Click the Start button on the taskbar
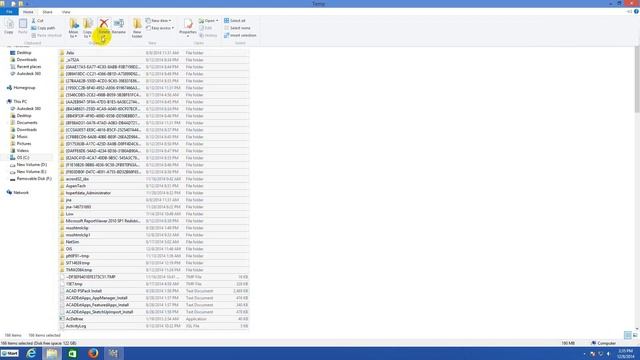This screenshot has height=360, width=640. (10, 353)
